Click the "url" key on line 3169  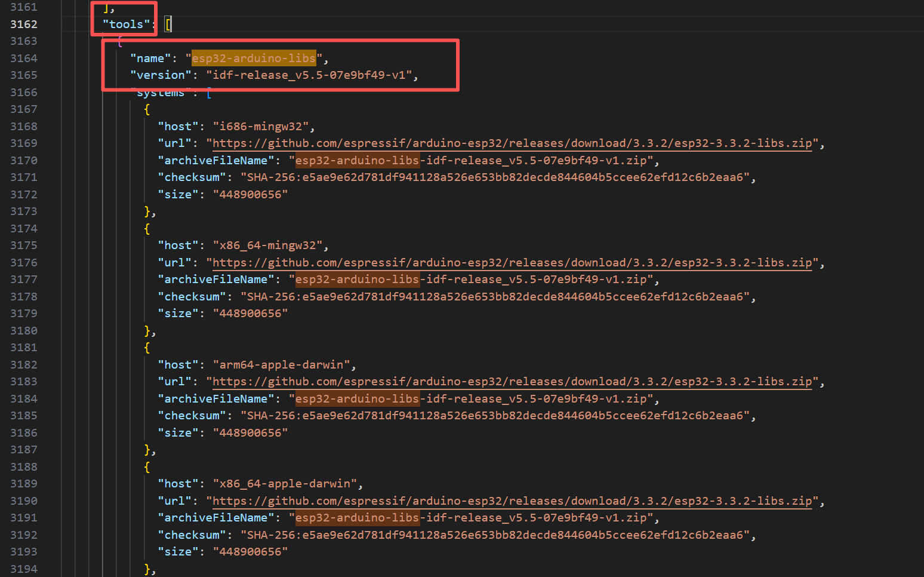point(174,143)
